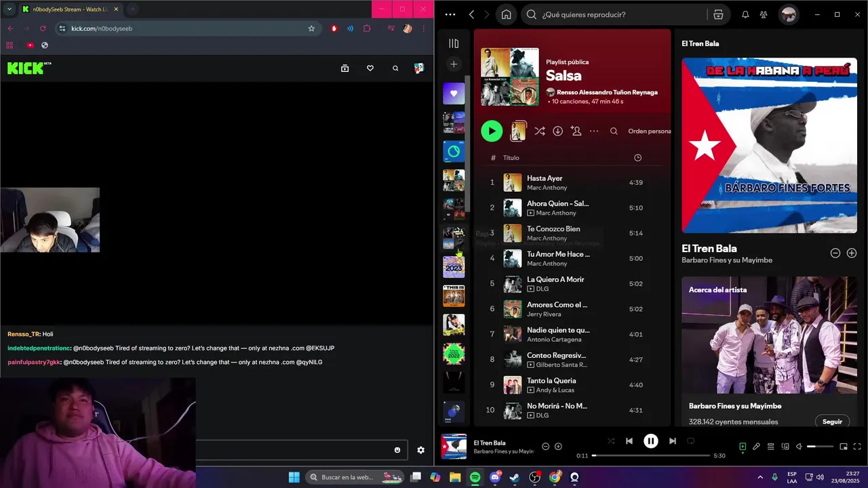Add El Tren Bala to library in right panel
The image size is (868, 488).
click(852, 253)
